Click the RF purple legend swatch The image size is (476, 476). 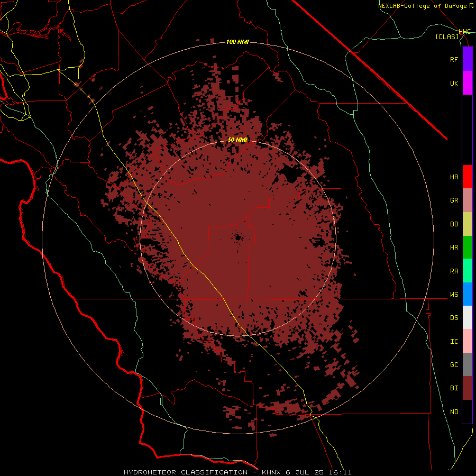[x=467, y=59]
